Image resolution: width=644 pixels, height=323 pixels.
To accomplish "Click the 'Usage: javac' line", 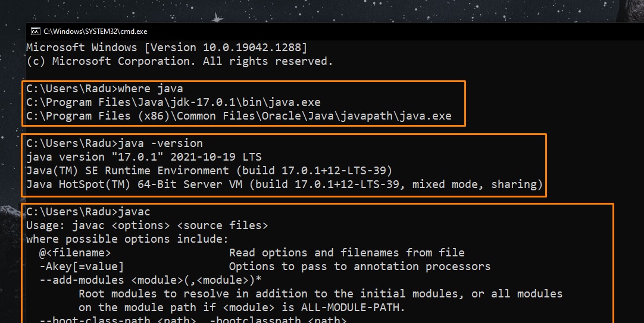I will pos(146,226).
